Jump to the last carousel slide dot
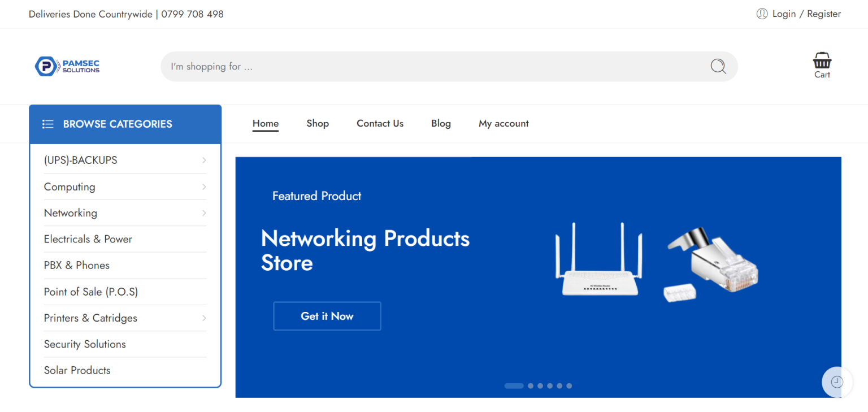This screenshot has width=868, height=412. tap(569, 386)
